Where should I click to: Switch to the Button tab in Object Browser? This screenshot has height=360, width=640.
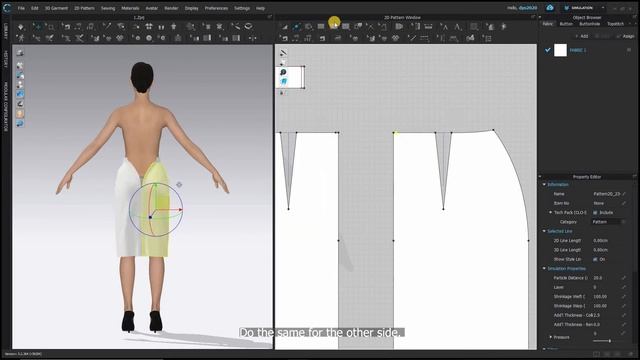click(x=566, y=24)
